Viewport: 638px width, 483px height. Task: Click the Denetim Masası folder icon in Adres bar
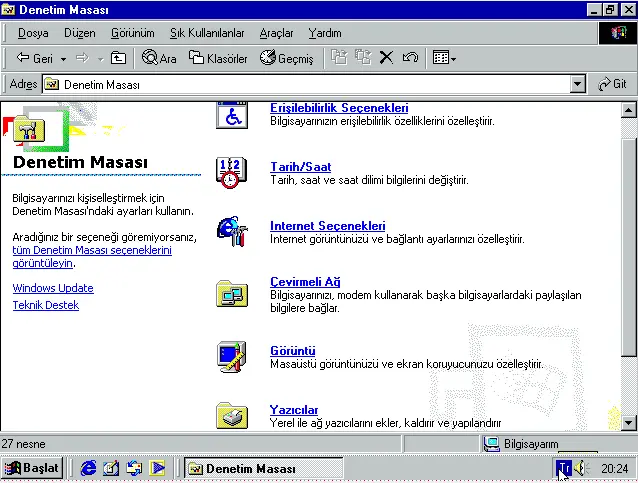click(x=52, y=84)
